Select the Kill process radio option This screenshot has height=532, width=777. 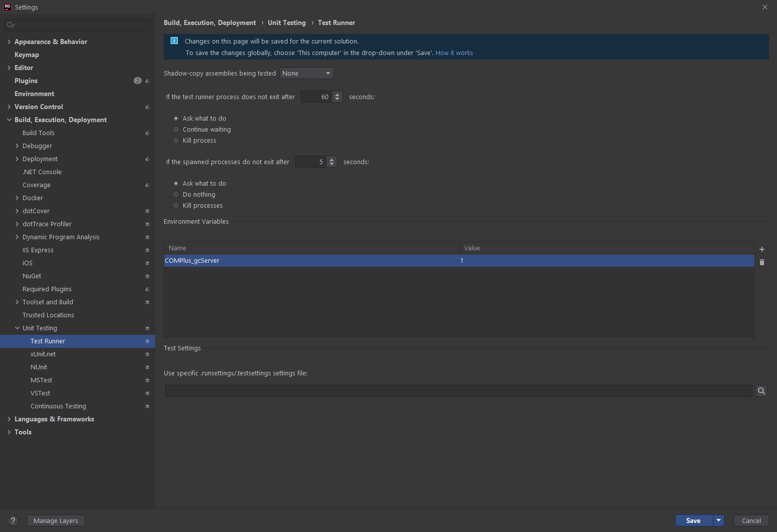176,141
